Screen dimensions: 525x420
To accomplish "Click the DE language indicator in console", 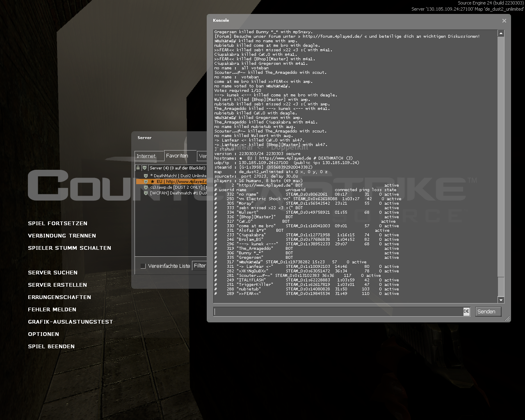I will (x=466, y=312).
